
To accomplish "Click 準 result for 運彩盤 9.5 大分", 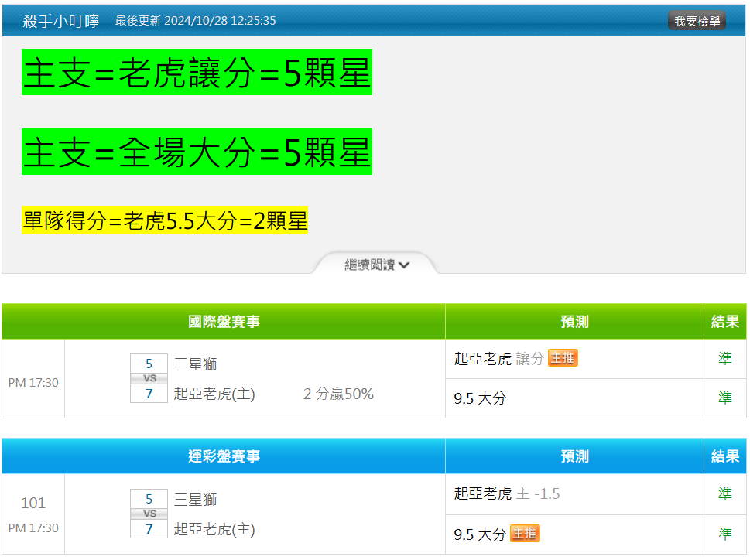I will (725, 534).
